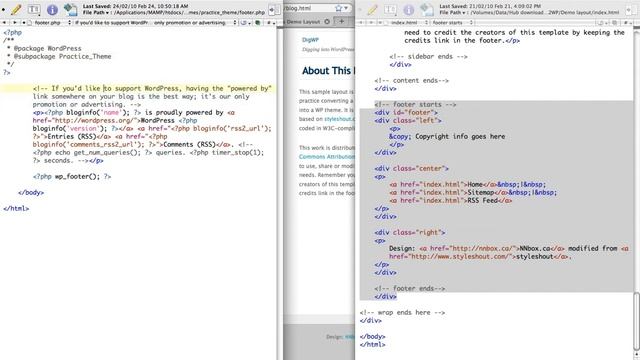
Task: Open File Path dropdown in footer.php window
Action: point(96,13)
